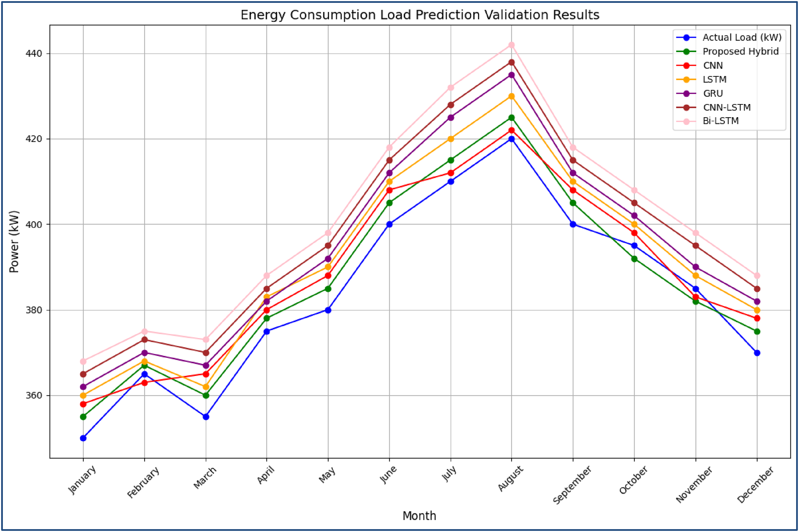This screenshot has width=799, height=532.
Task: Click the Bi-LSTM peak point at August
Action: point(511,45)
